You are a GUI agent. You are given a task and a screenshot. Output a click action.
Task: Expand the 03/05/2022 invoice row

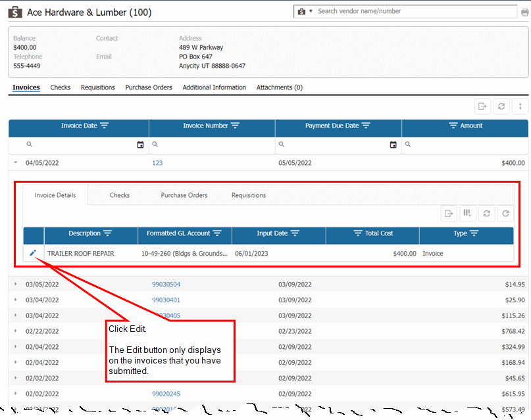[16, 284]
